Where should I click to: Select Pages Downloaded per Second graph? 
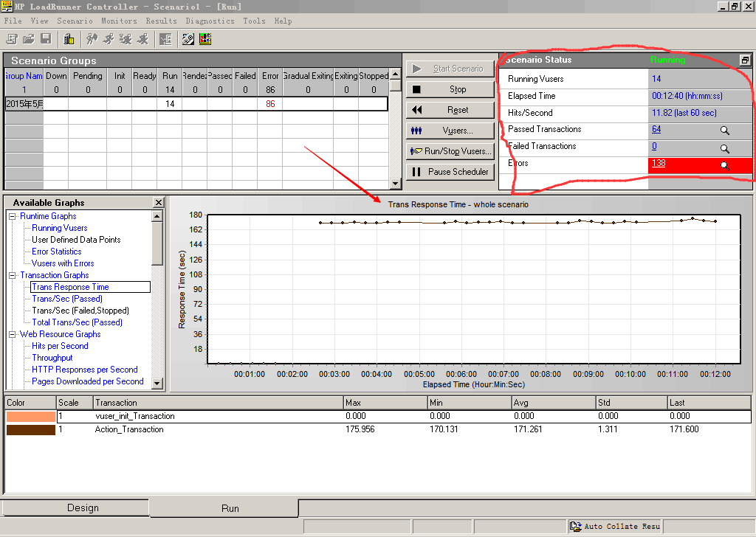[x=88, y=381]
